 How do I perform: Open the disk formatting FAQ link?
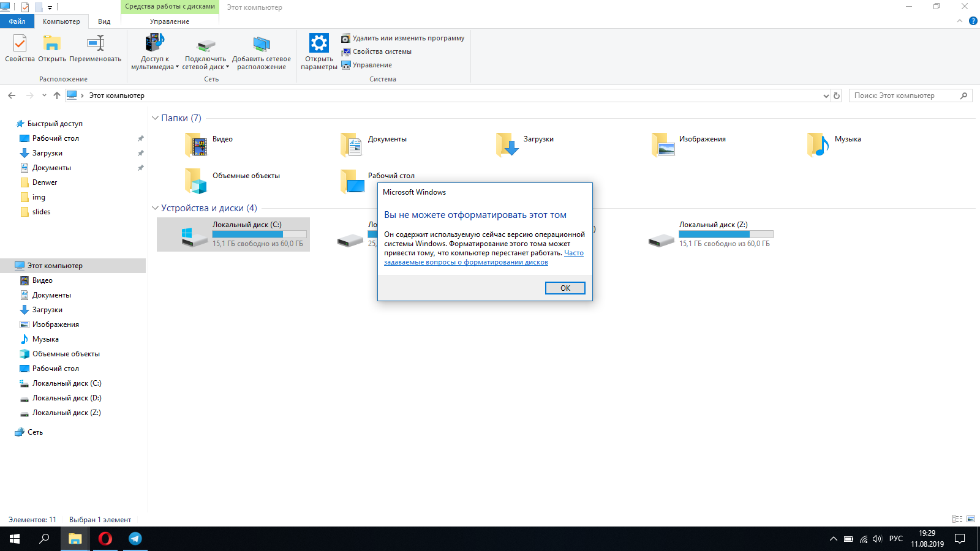[466, 262]
